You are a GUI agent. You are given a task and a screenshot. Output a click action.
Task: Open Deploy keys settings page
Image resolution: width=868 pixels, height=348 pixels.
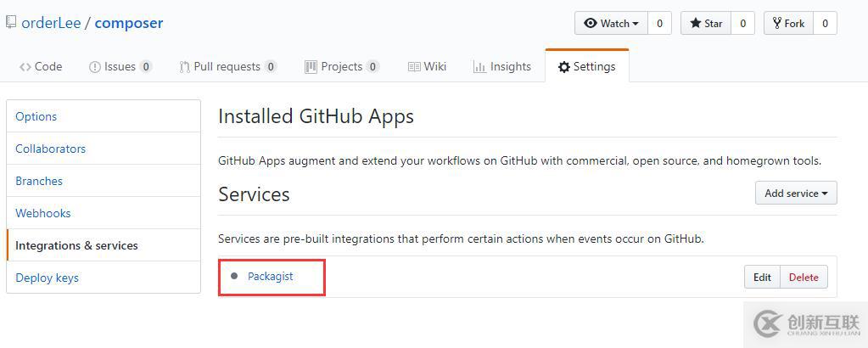point(103,278)
